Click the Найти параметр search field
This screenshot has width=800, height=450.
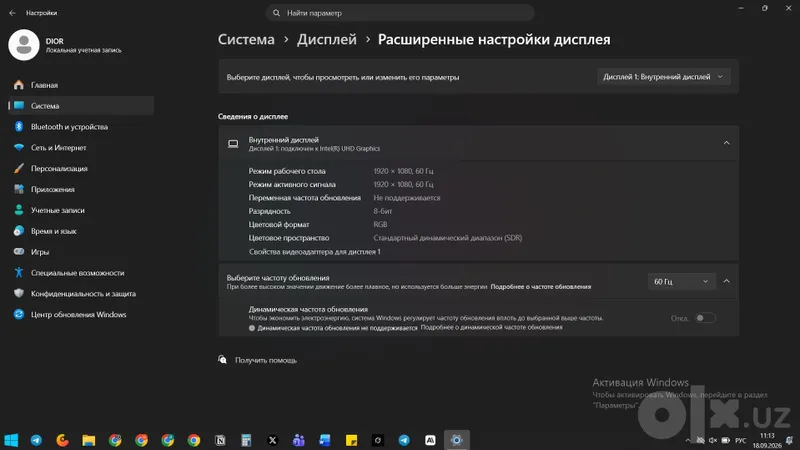[x=400, y=13]
